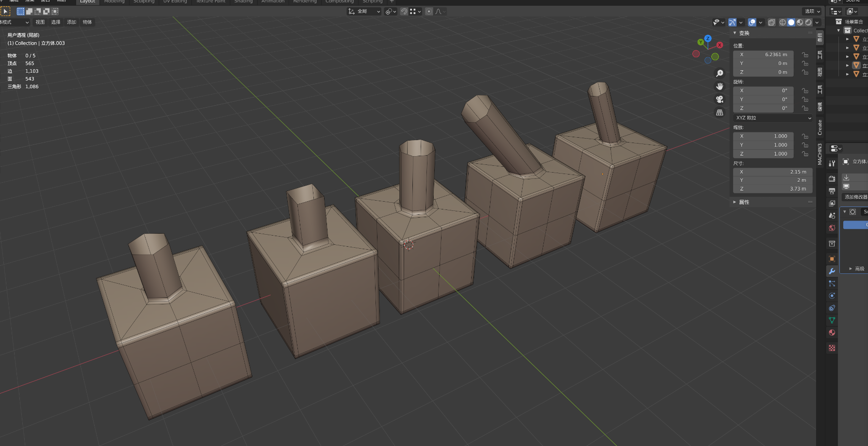Switch to rendered viewport shading

pos(808,22)
